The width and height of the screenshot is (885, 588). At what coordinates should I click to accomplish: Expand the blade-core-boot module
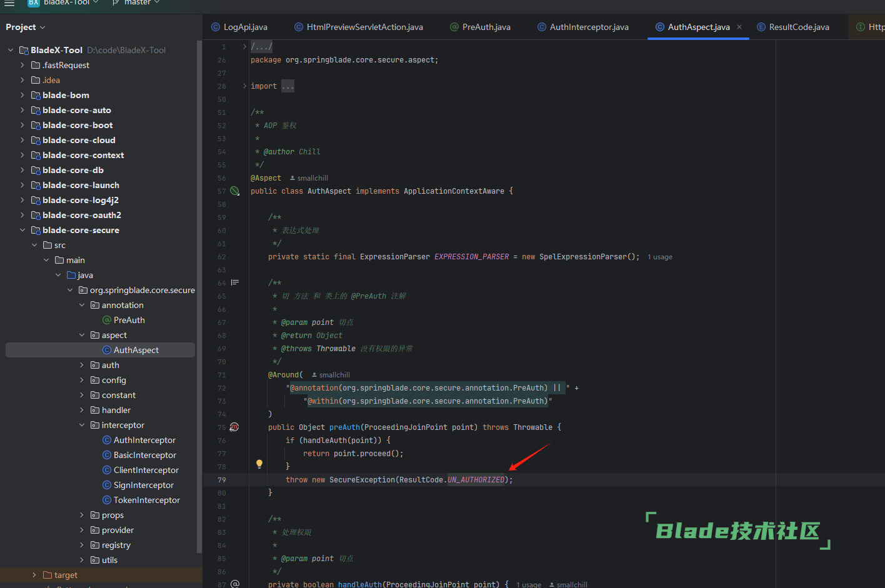(x=22, y=125)
